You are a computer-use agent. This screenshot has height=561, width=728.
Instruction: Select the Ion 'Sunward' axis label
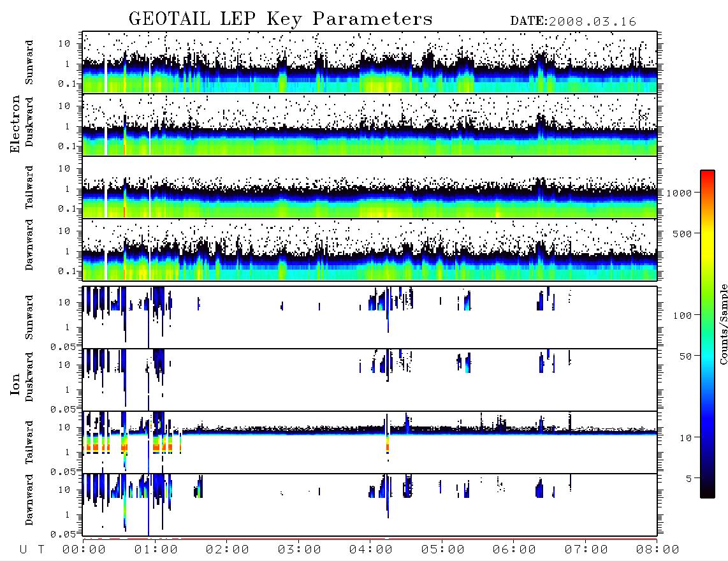click(x=29, y=317)
